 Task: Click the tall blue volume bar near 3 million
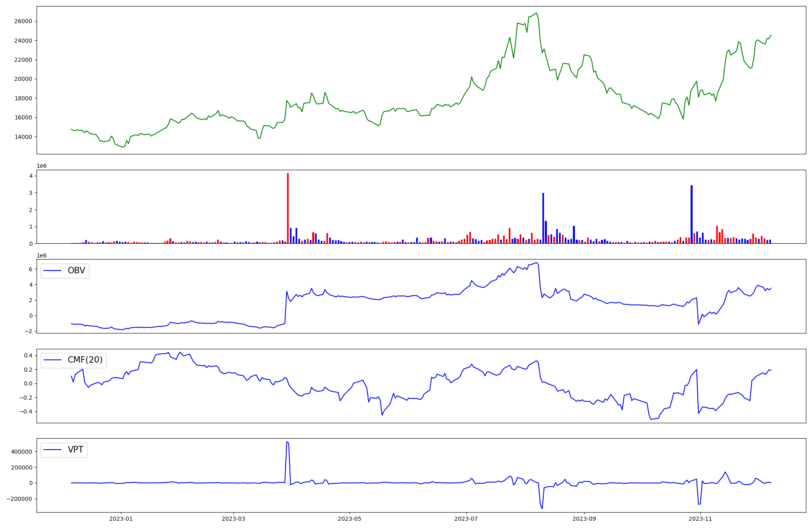[543, 218]
